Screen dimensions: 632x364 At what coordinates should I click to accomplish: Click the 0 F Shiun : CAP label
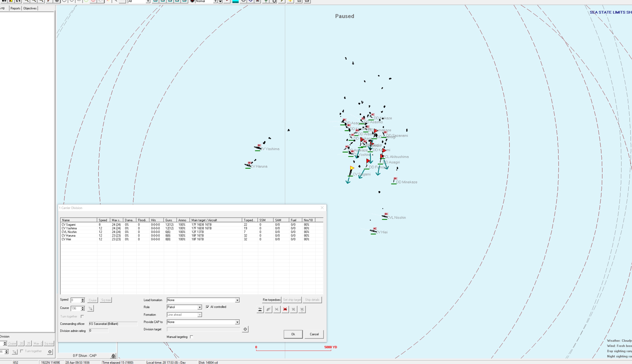coord(85,356)
